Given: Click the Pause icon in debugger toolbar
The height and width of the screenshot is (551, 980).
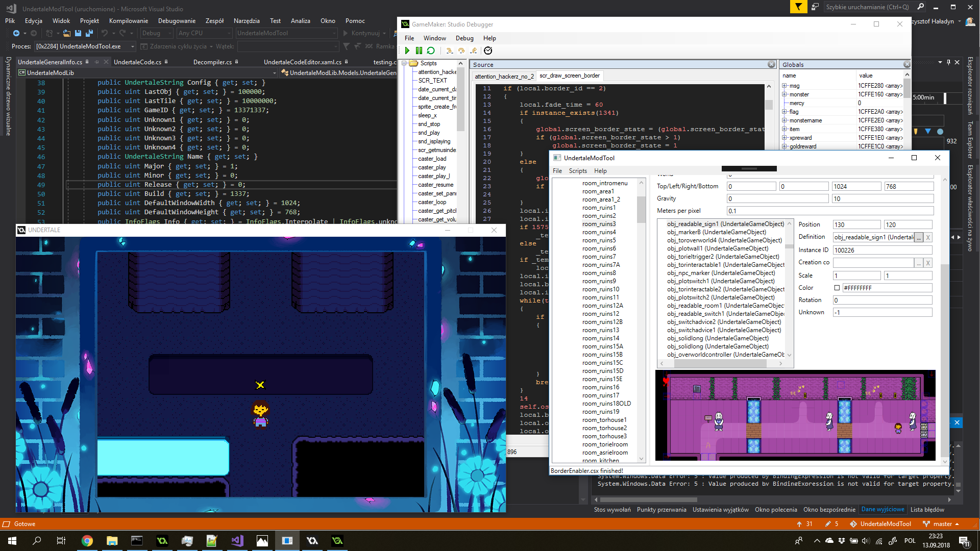Looking at the screenshot, I should (x=419, y=51).
